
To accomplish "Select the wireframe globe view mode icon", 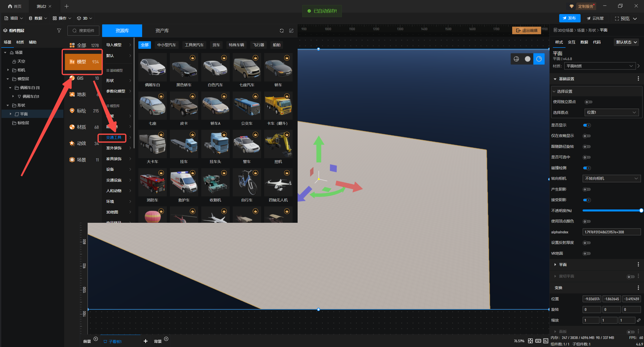I will point(516,59).
